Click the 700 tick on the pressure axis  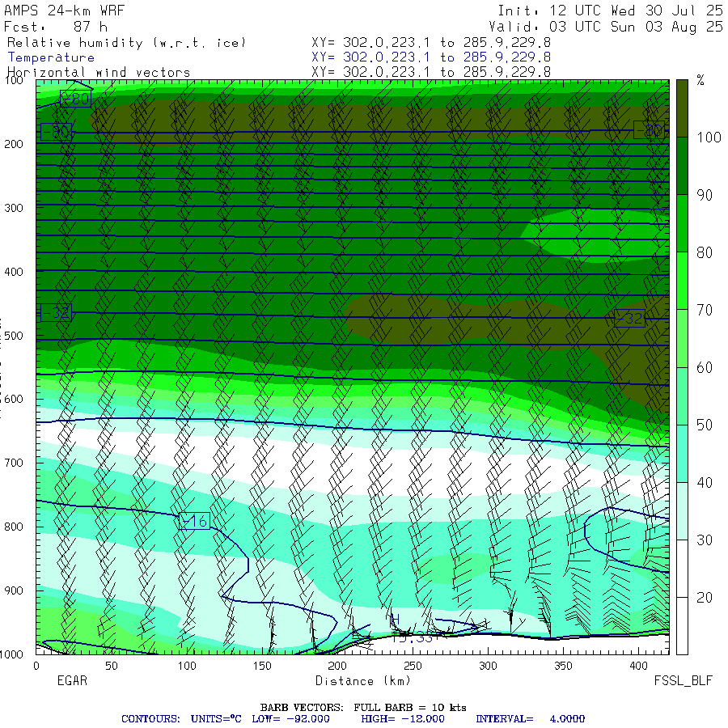(14, 463)
